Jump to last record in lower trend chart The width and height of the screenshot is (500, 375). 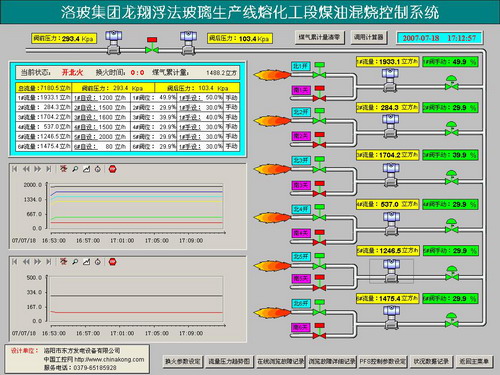click(x=49, y=262)
